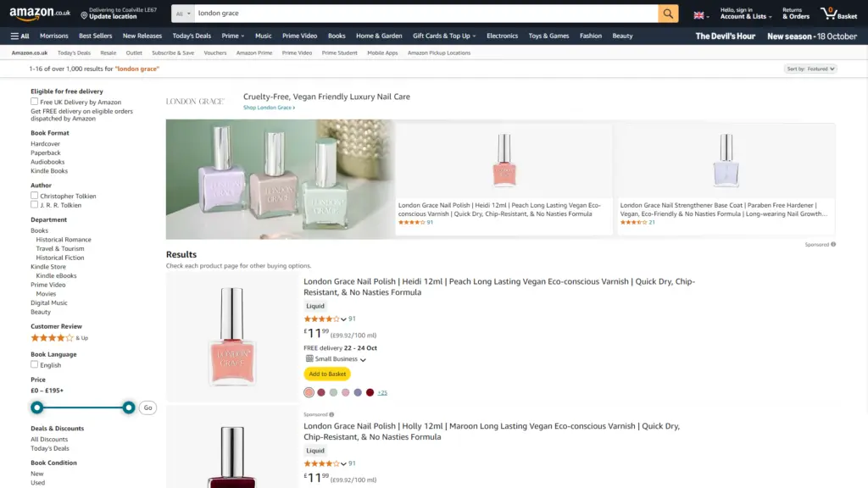
Task: Open Morrisons nav item
Action: click(x=53, y=36)
